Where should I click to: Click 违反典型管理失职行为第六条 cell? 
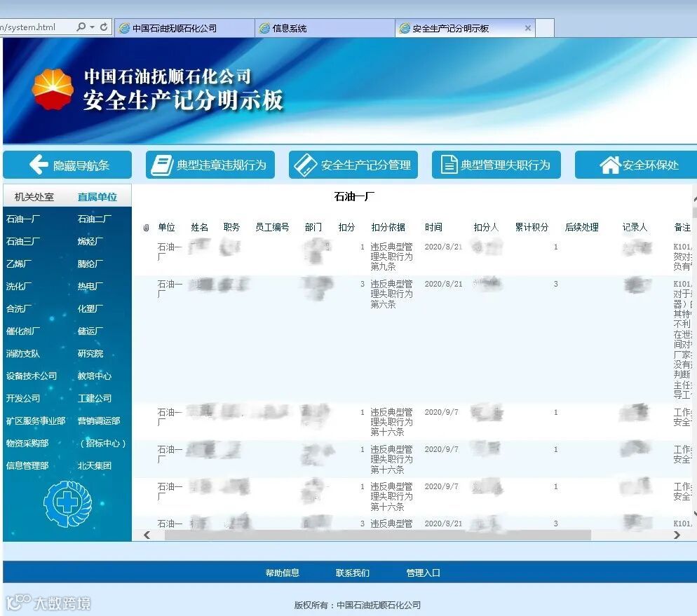tap(391, 294)
